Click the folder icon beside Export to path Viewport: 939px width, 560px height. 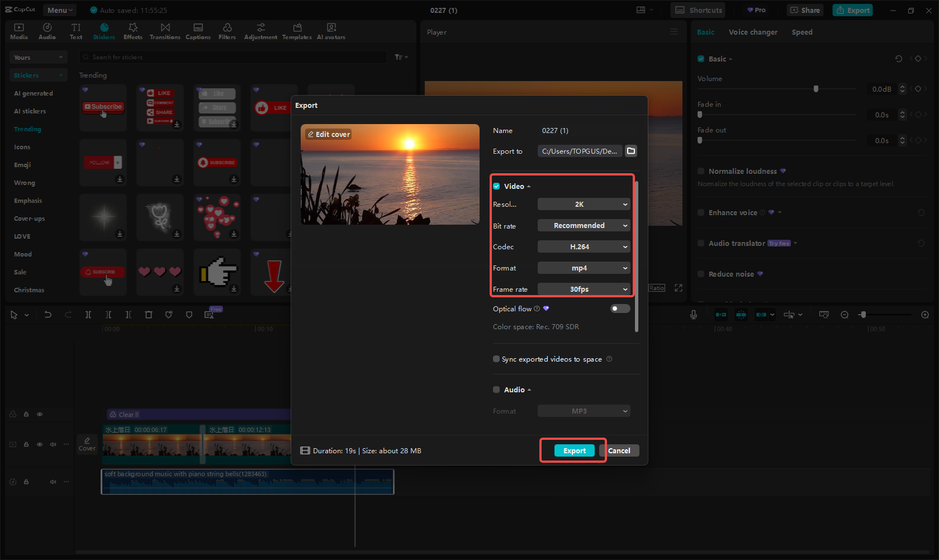[631, 151]
